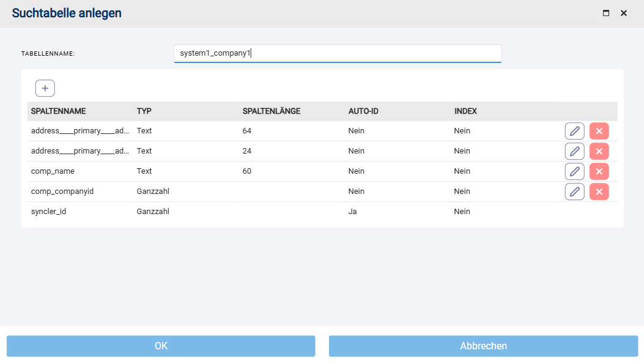Edit the comp_companyid column
Viewport: 644px width, 364px height.
574,191
